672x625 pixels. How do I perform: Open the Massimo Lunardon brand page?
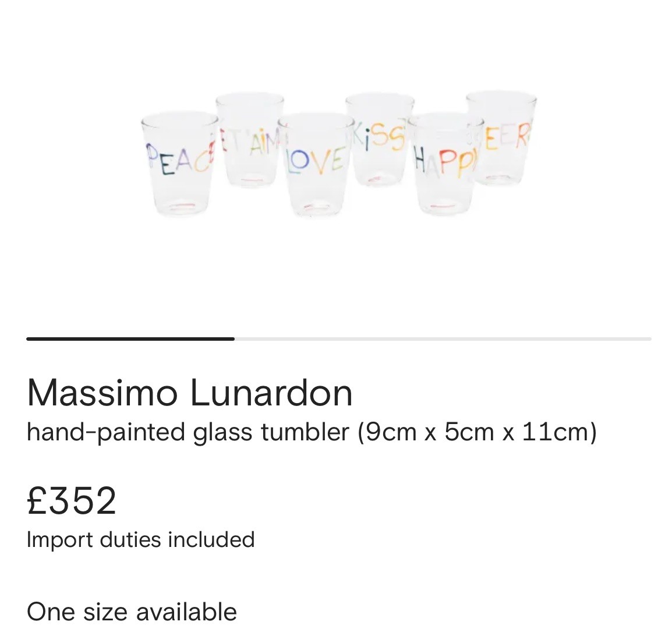[189, 393]
